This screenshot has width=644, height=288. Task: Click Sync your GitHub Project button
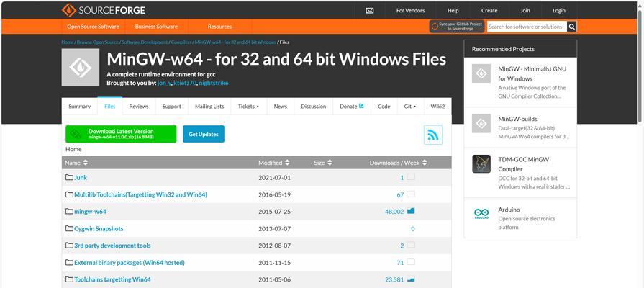(457, 27)
